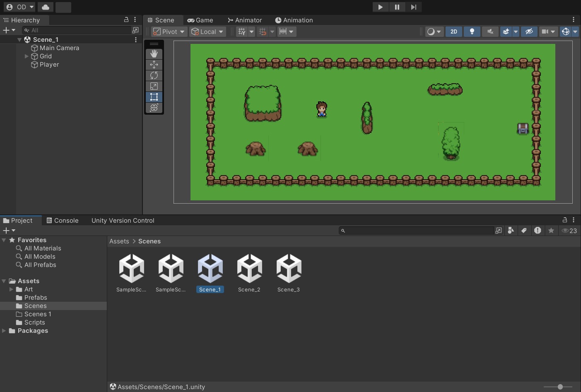The image size is (581, 392).
Task: Expand the Grid object in Hierarchy
Action: (x=27, y=56)
